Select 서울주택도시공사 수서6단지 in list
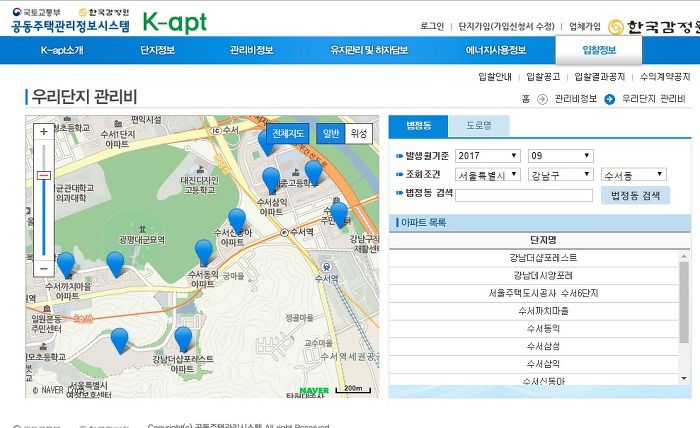This screenshot has height=428, width=700. [x=534, y=293]
